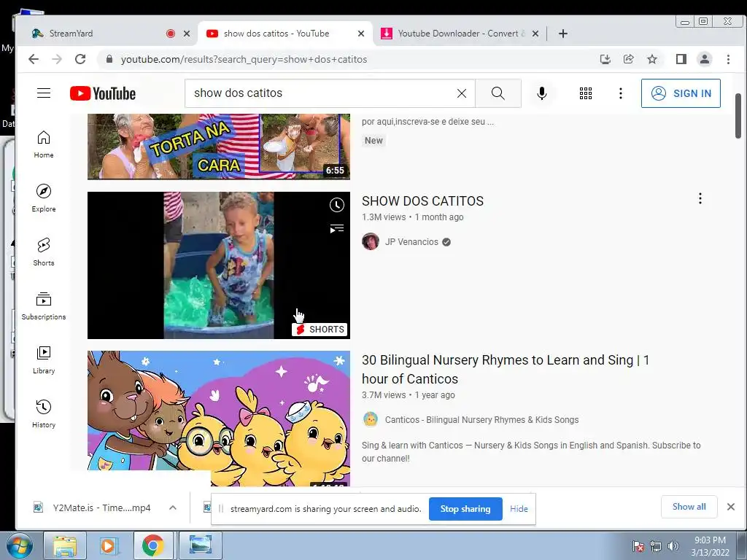The height and width of the screenshot is (560, 747).
Task: Open JP Venancios channel link
Action: 411,242
